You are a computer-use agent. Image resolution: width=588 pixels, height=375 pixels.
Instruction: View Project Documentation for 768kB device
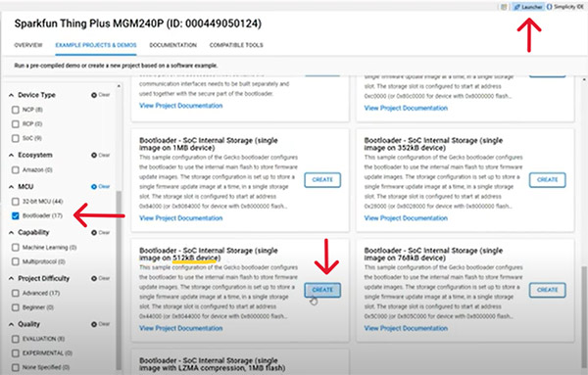click(x=406, y=328)
